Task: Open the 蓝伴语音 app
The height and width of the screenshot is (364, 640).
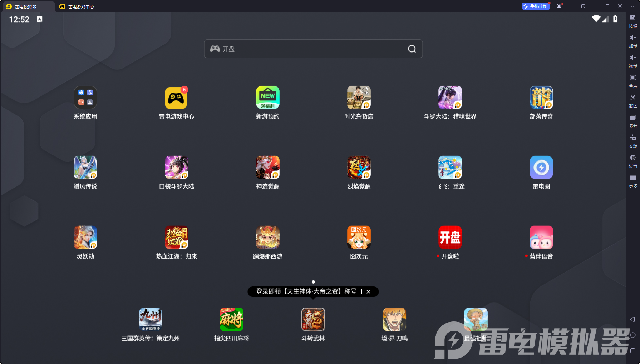Action: click(x=541, y=238)
